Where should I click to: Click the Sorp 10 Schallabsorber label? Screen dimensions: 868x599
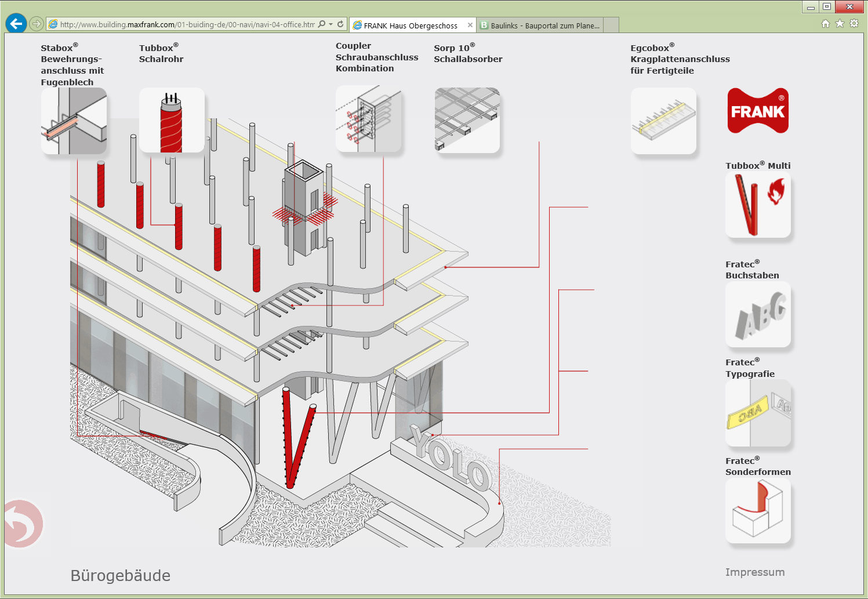[x=468, y=53]
